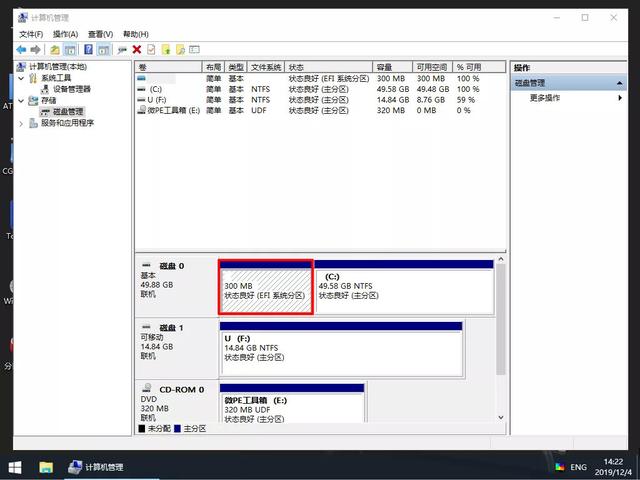The image size is (640, 480).
Task: Select 系统工具 in the console tree
Action: tap(56, 78)
